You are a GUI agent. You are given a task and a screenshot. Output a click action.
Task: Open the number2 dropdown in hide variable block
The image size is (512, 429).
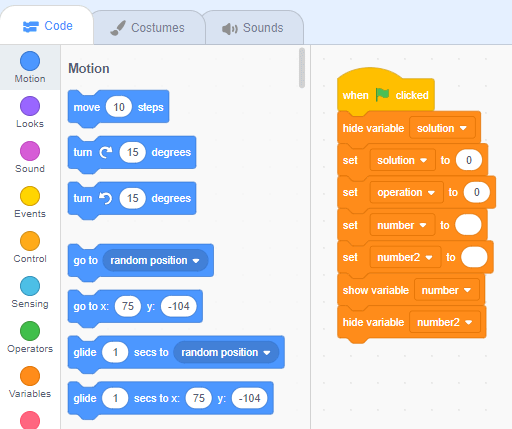(x=445, y=322)
